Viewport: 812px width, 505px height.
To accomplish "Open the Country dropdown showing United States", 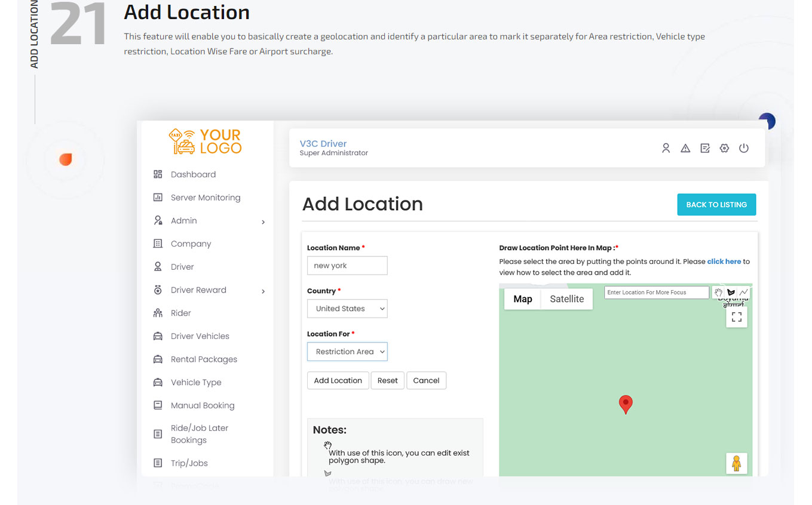I will tap(347, 309).
